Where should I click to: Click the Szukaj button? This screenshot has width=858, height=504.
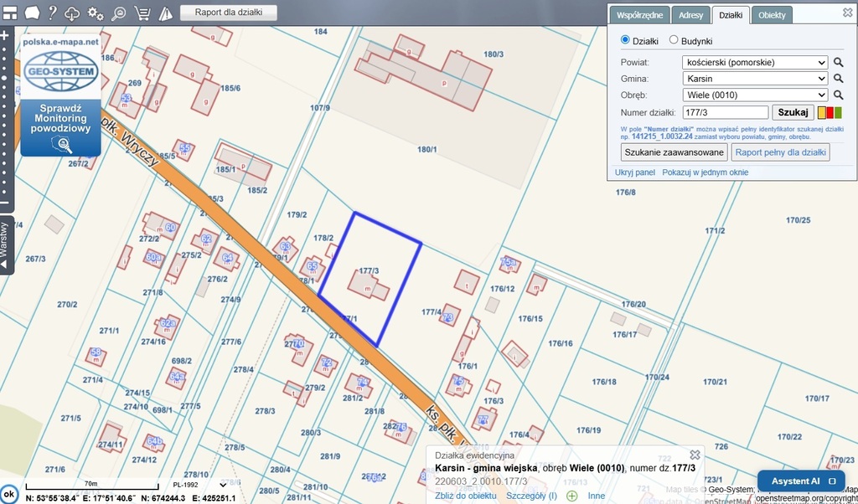pyautogui.click(x=793, y=112)
